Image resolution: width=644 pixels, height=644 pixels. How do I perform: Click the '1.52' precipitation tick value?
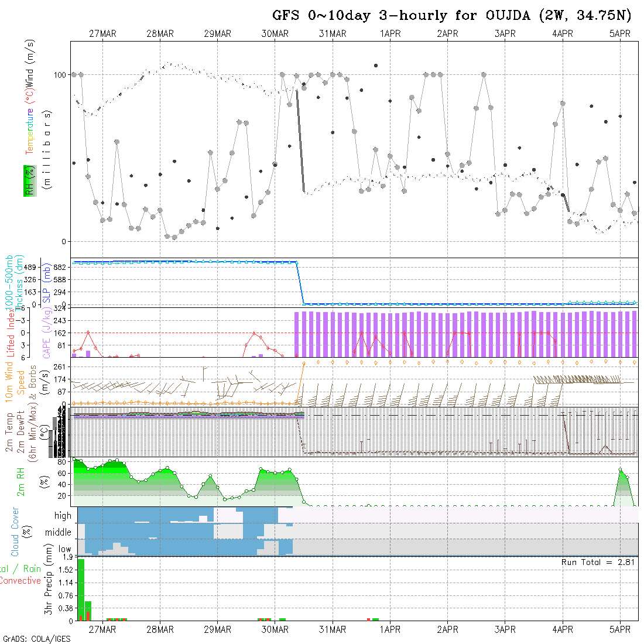pyautogui.click(x=66, y=570)
